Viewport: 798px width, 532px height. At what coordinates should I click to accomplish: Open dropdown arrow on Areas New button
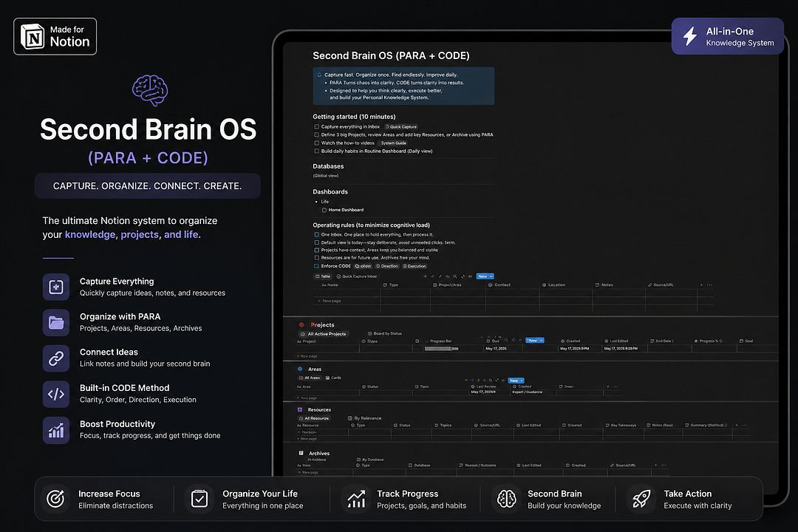coord(522,381)
